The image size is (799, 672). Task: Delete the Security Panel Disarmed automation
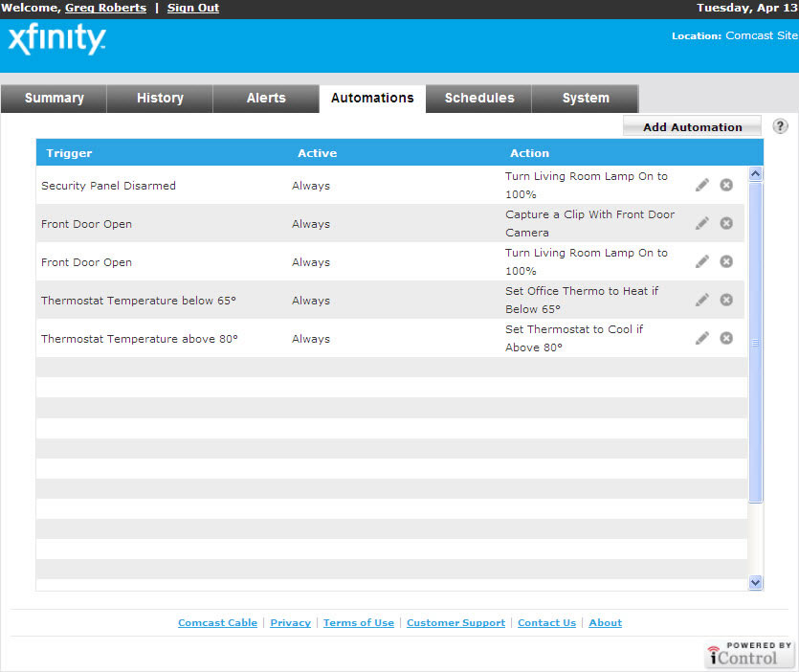pyautogui.click(x=726, y=185)
